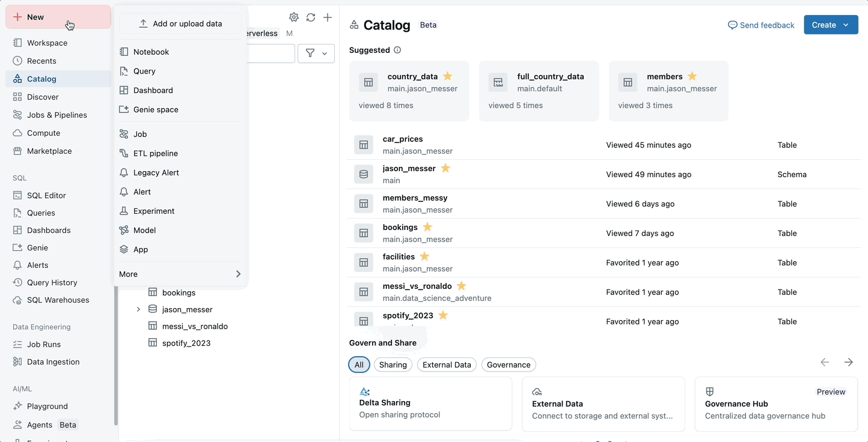
Task: Click Add or upload data button
Action: click(180, 23)
